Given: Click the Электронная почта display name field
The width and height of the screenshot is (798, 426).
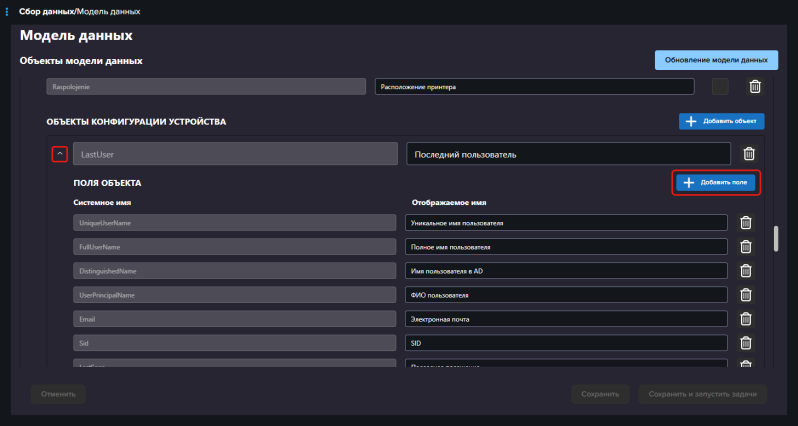Looking at the screenshot, I should 567,319.
